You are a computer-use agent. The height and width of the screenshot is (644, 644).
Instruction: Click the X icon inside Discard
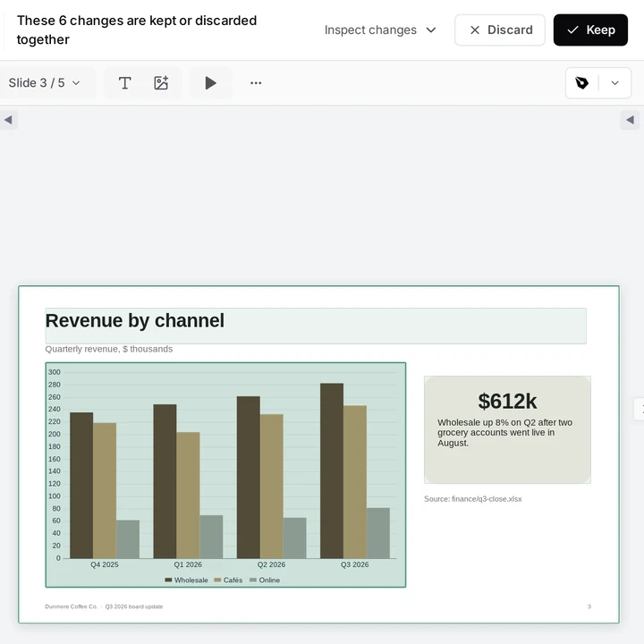coord(475,30)
